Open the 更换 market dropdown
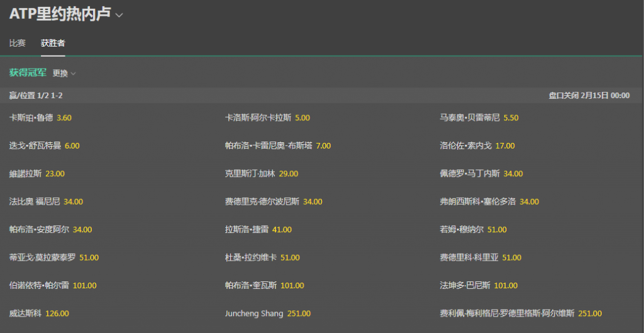This screenshot has height=333, width=644. 64,73
